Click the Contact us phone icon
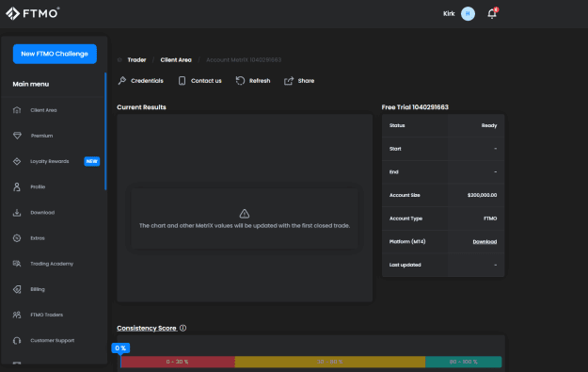The image size is (588, 372). (182, 81)
